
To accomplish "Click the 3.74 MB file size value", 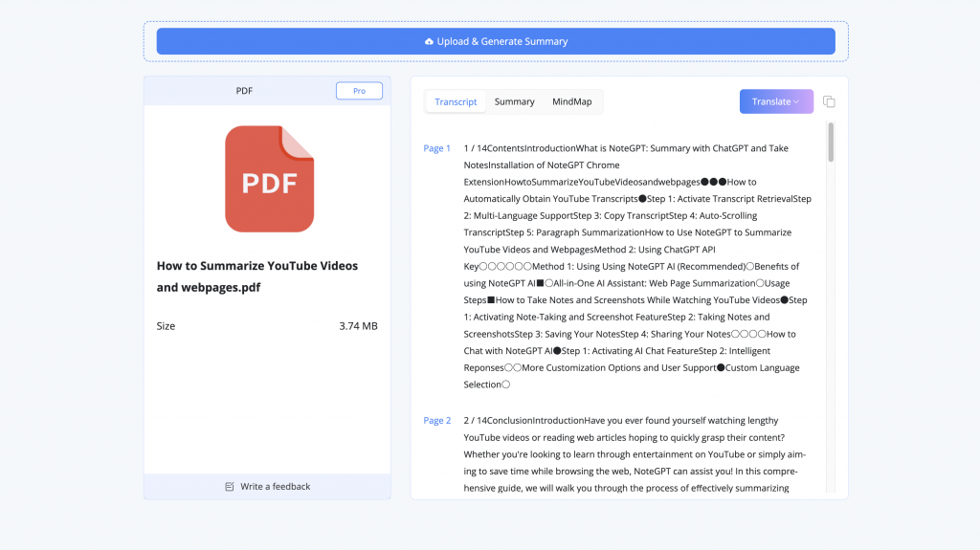I will point(358,326).
